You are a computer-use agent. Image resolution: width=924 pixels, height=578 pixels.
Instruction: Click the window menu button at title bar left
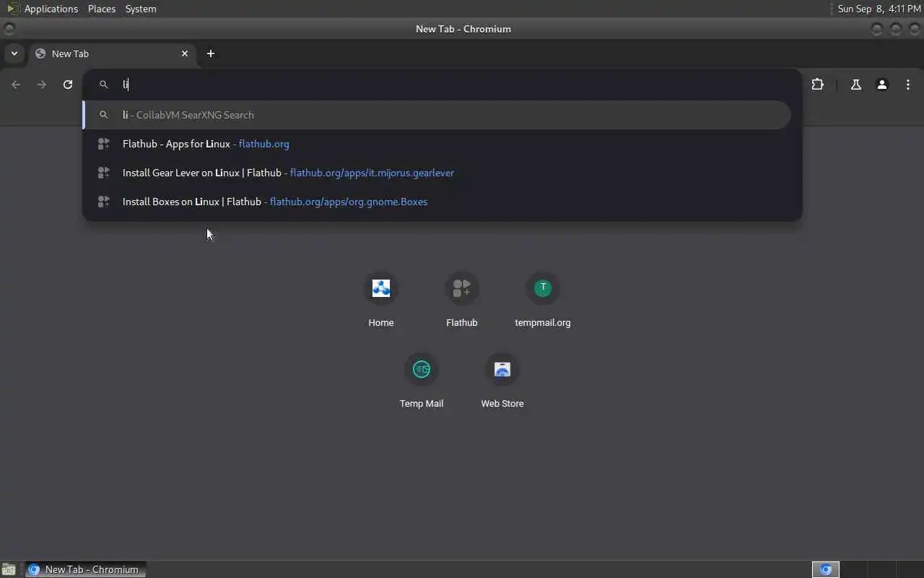[x=9, y=29]
